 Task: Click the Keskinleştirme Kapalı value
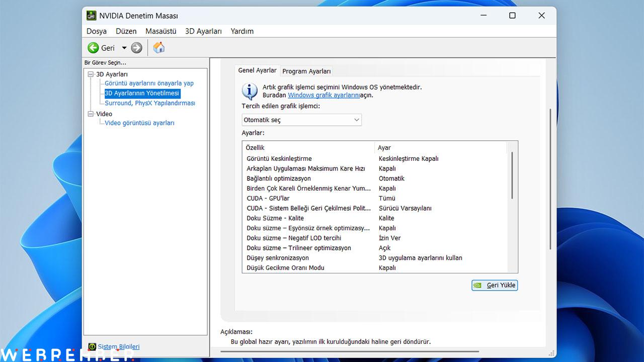tap(409, 159)
